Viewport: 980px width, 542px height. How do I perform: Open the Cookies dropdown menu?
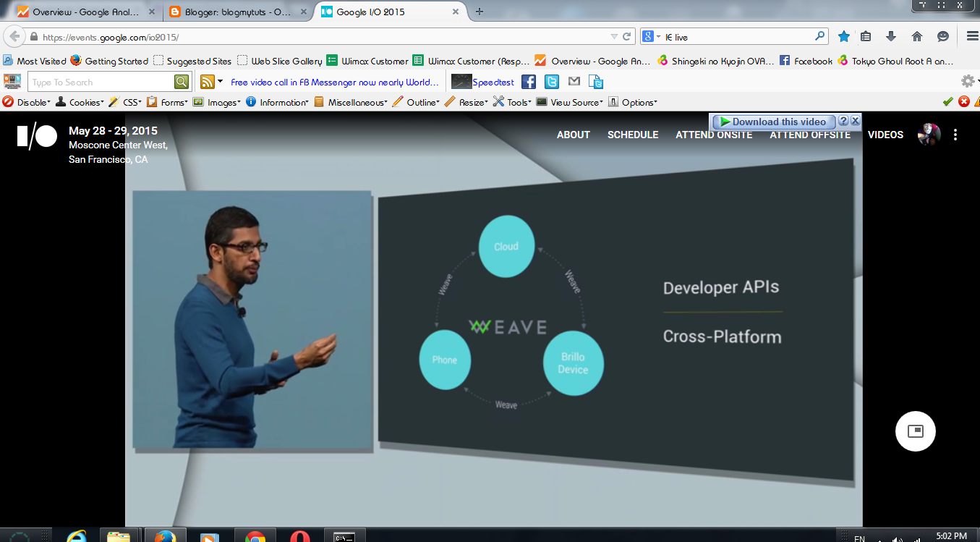80,102
